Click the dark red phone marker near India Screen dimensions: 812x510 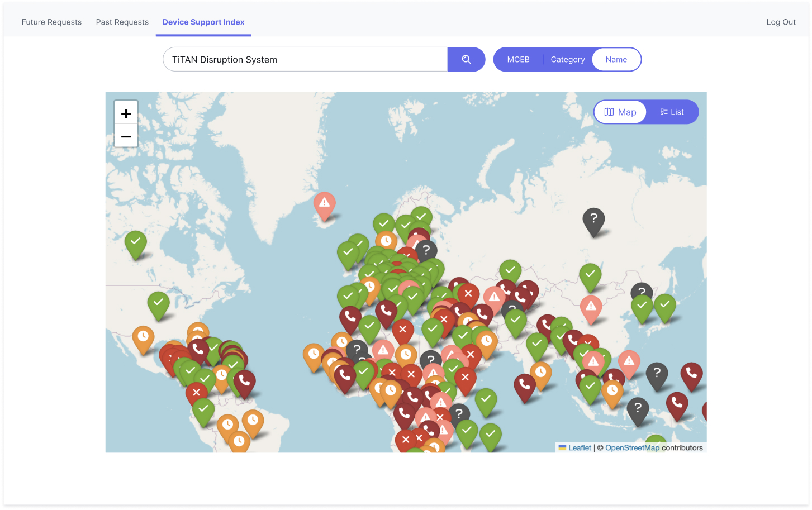[x=524, y=385]
